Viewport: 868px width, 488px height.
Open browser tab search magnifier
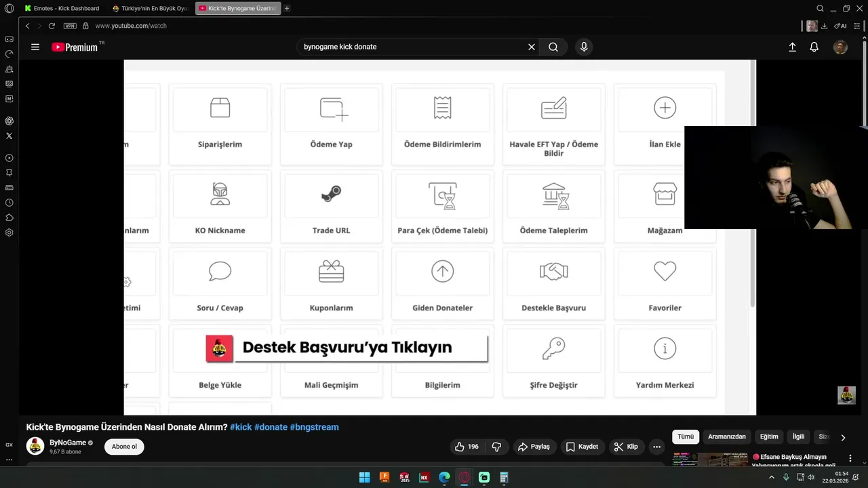tap(820, 8)
